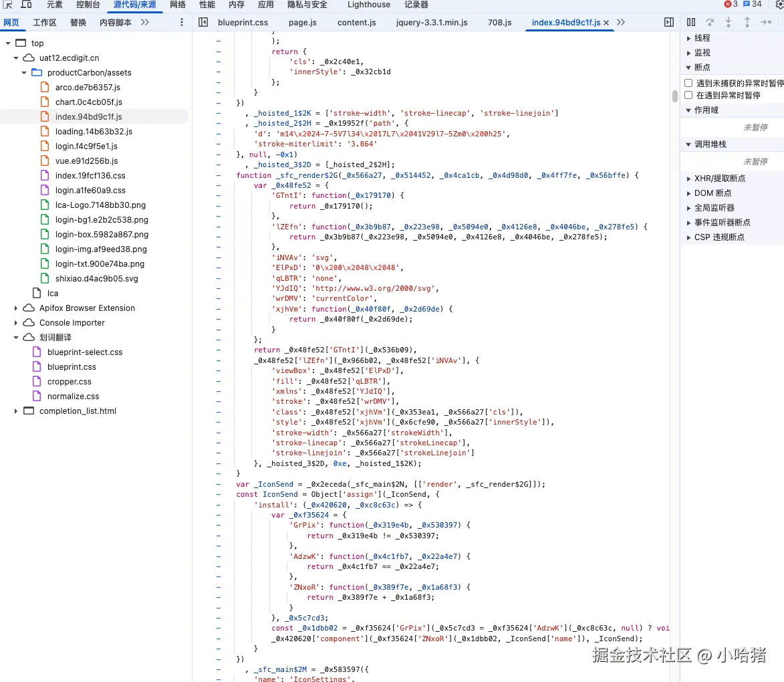Collapse the uat12.ecdigit.cn node
Viewport: 784px width, 682px height.
(16, 58)
